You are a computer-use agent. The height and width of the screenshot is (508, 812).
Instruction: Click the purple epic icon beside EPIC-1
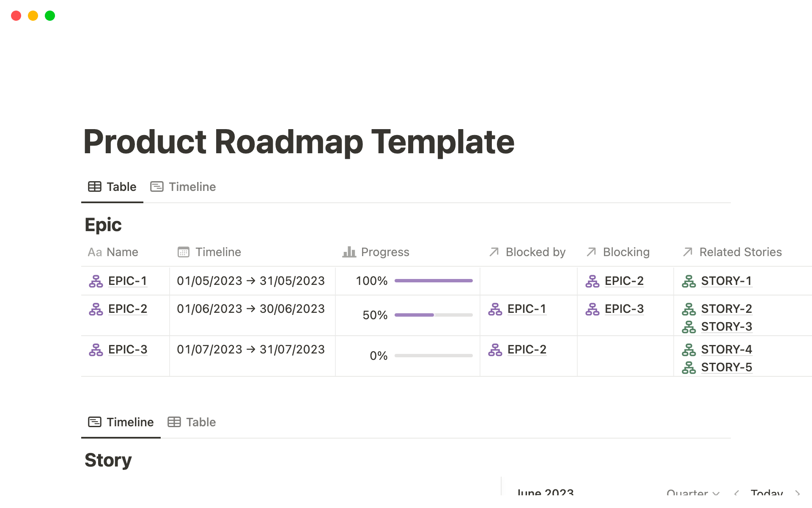coord(96,281)
